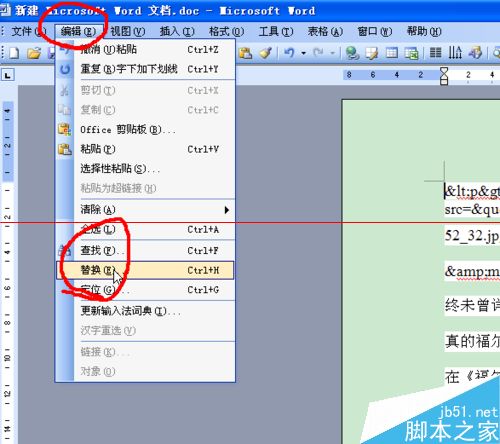Viewport: 500px width, 444px height.
Task: Click the Tables and Borders icon
Action: pos(371,53)
